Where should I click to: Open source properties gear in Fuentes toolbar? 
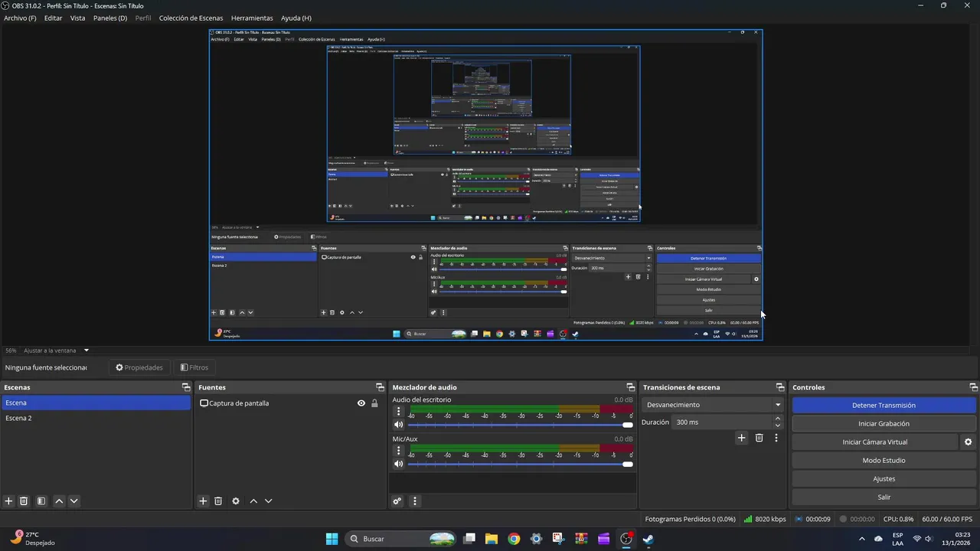[236, 501]
